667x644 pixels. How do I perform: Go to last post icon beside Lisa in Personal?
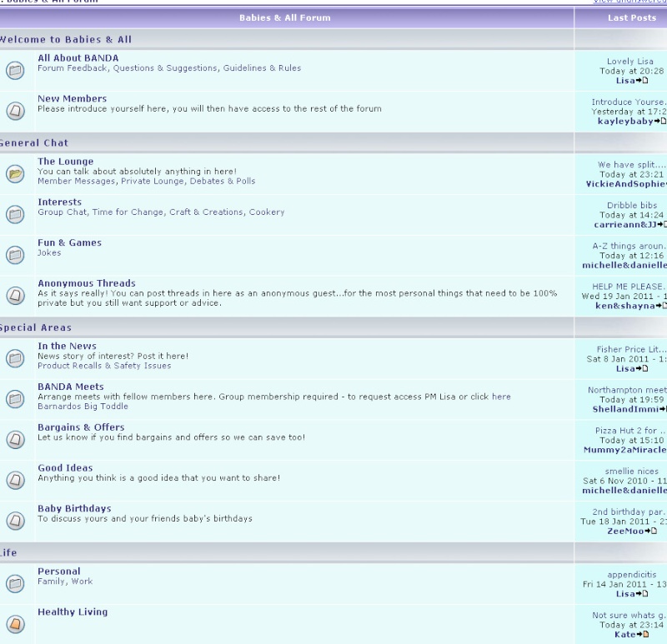(x=642, y=594)
